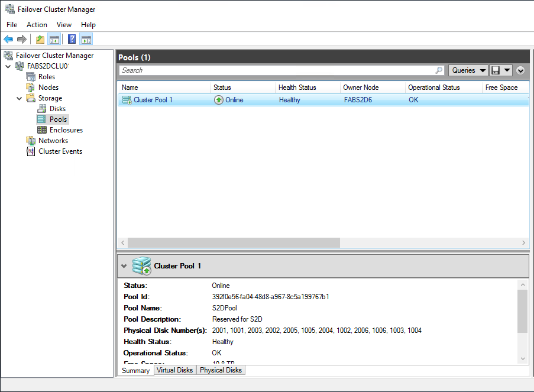
Task: Click the Forward arrow toolbar icon
Action: click(x=22, y=40)
